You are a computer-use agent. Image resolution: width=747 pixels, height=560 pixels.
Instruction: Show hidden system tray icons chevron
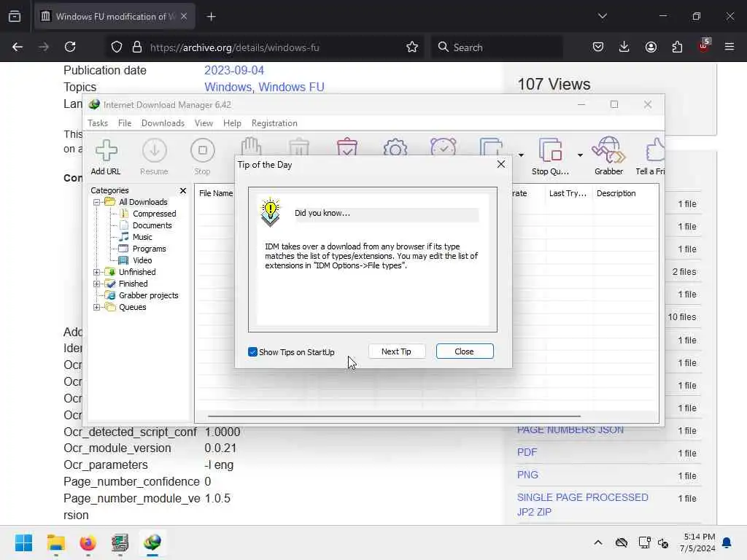[598, 542]
